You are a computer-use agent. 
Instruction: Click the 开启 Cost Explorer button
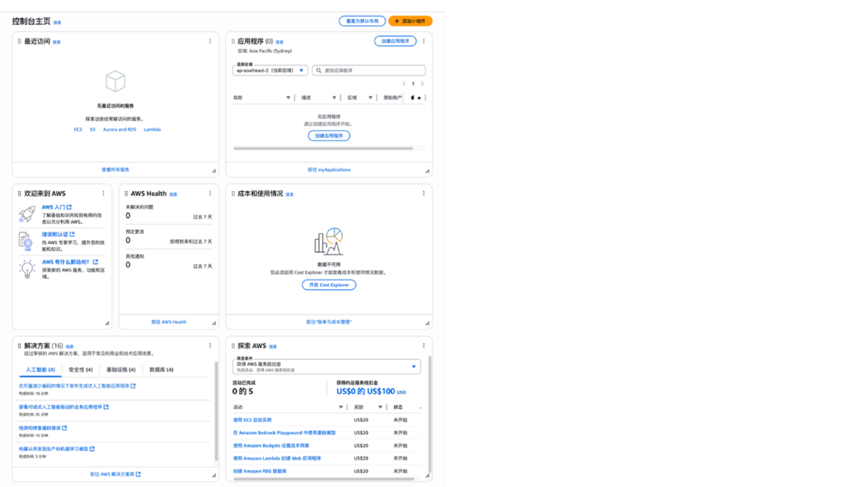[x=329, y=285]
